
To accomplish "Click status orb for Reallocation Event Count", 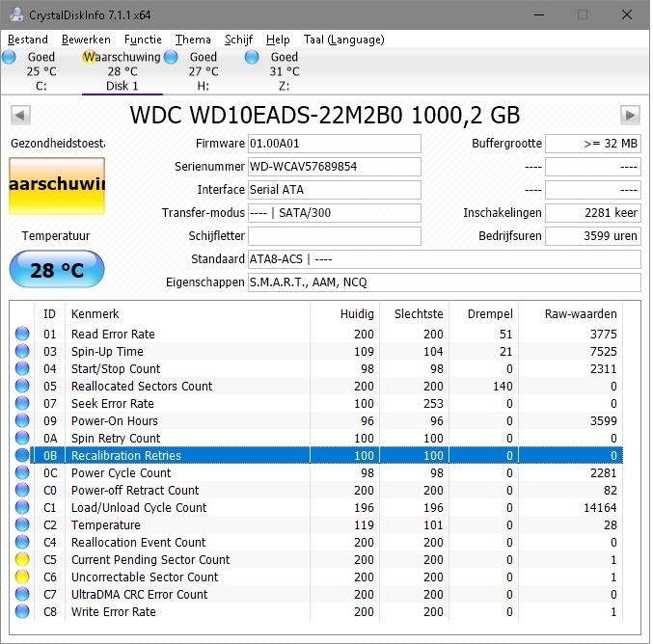I will click(x=22, y=542).
